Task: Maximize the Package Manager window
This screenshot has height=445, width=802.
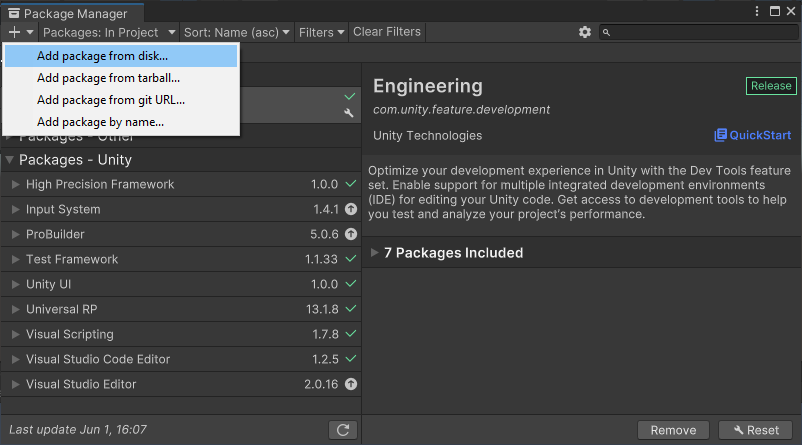Action: click(775, 11)
